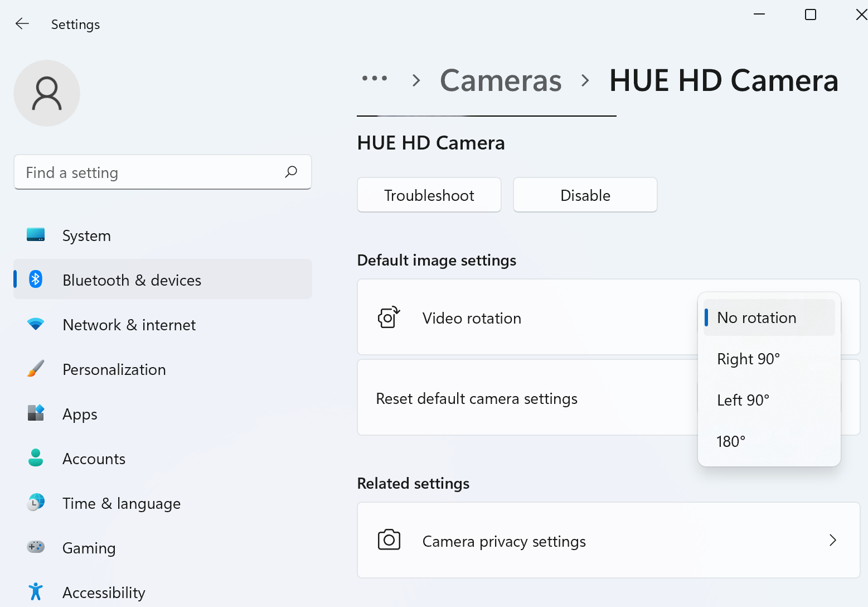The width and height of the screenshot is (868, 607).
Task: Open Time & language category
Action: (163, 503)
